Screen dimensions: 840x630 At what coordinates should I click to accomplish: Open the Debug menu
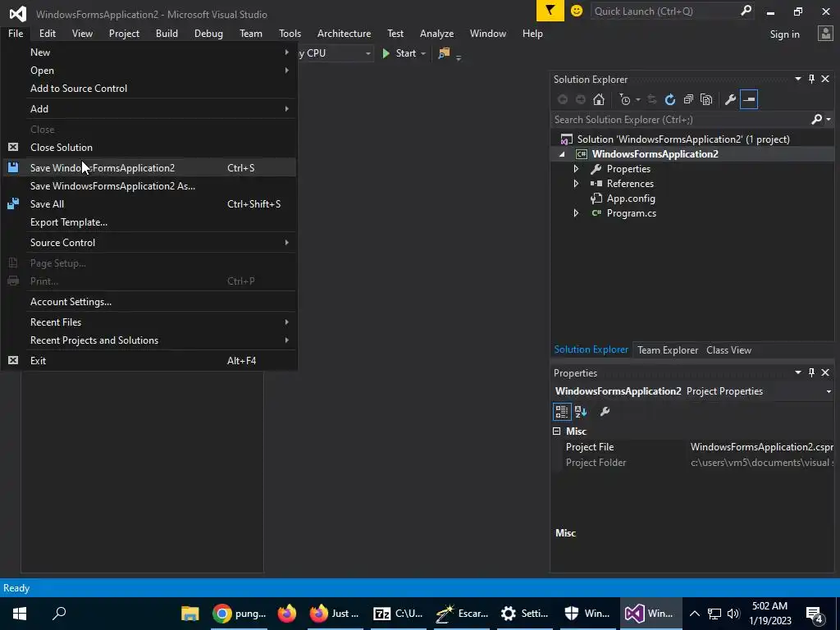point(208,33)
